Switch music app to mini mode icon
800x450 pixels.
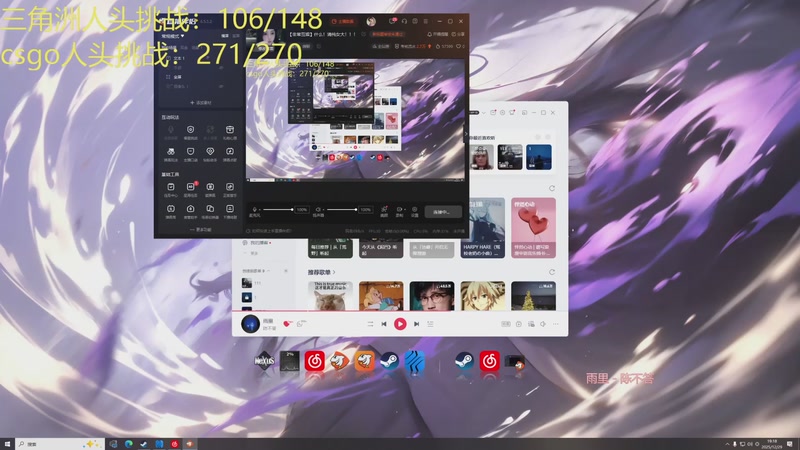pos(524,113)
